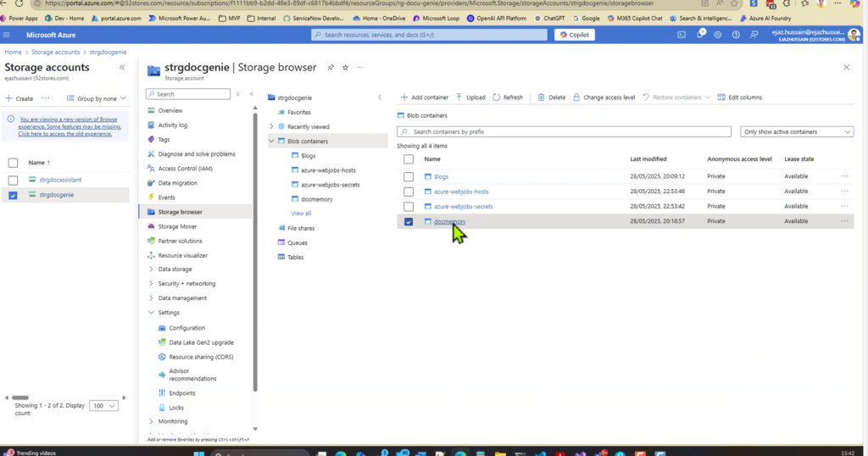Viewport: 868px width, 456px height.
Task: Favorite strgdocgenie with star icon
Action: point(345,68)
